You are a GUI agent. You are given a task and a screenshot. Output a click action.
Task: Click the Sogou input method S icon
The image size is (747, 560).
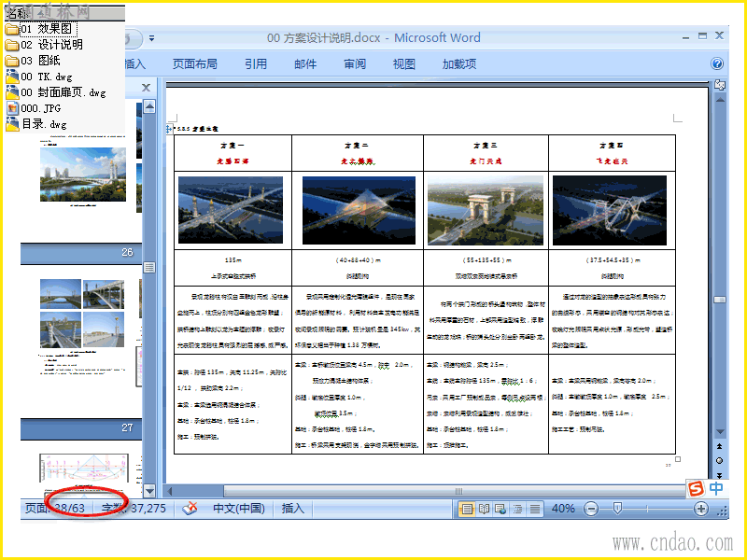coord(696,488)
